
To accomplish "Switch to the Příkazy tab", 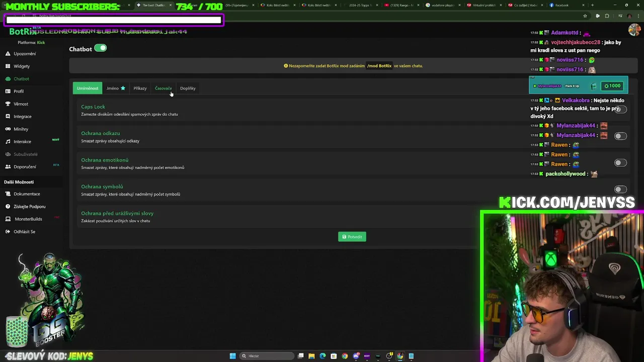I will [x=140, y=88].
